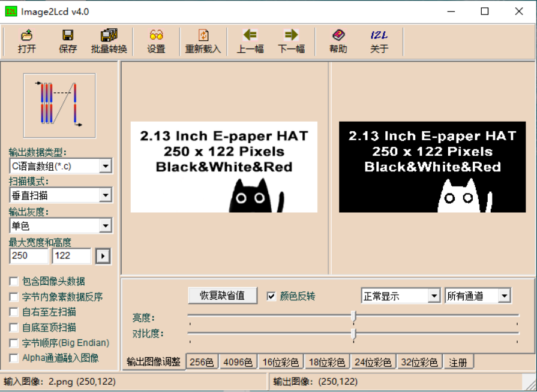537x392 pixels.
Task: Expand the 正常显示 display mode dropdown
Action: 434,296
